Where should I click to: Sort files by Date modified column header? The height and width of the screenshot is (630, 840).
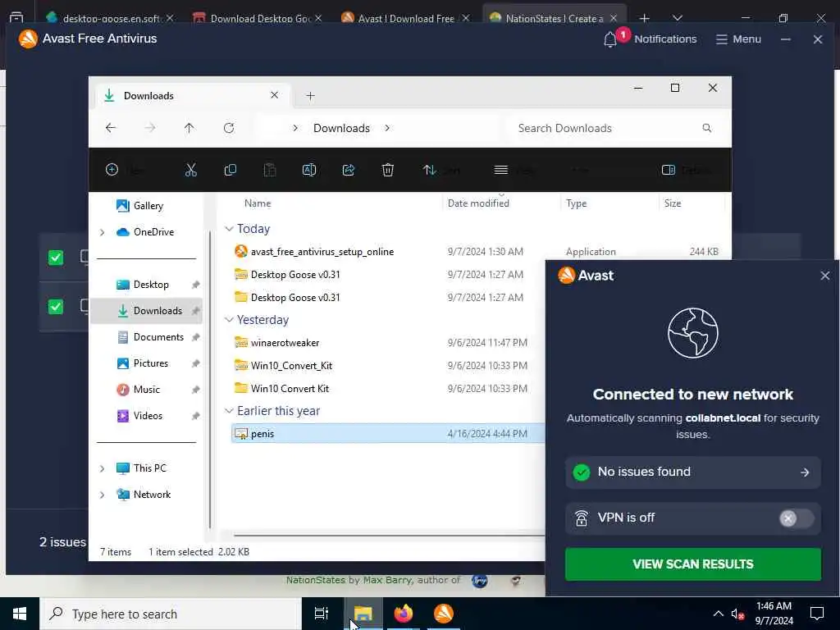click(478, 203)
